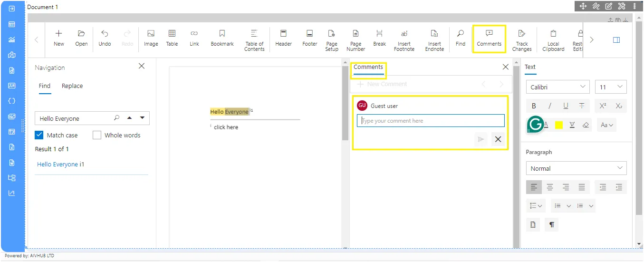Viewport: 644px width, 262px height.
Task: Clear formatting with the eraser icon
Action: [x=586, y=125]
